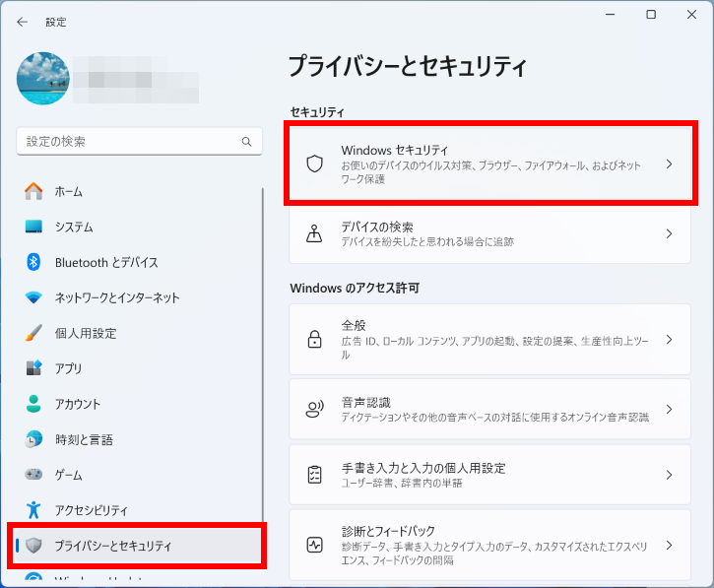714x588 pixels.
Task: Open 手書き入力と入力の個人用設定
Action: coord(490,475)
